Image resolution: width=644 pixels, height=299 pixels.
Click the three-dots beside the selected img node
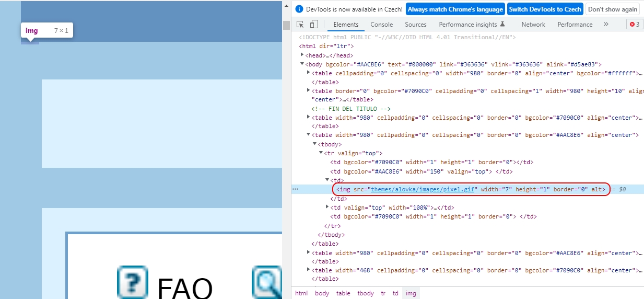295,189
